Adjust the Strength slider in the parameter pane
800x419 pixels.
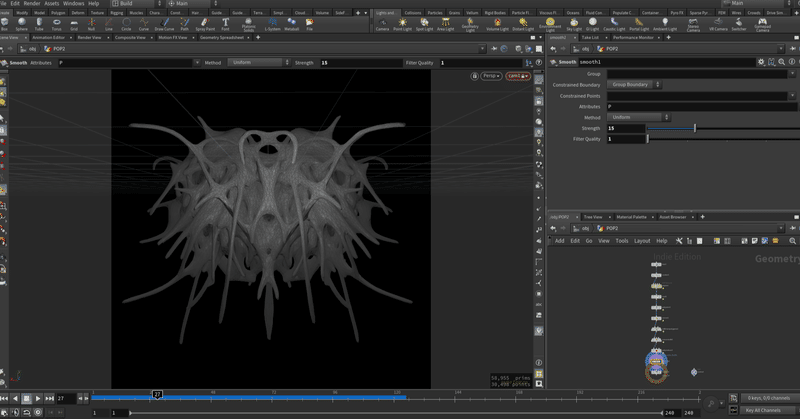coord(695,128)
